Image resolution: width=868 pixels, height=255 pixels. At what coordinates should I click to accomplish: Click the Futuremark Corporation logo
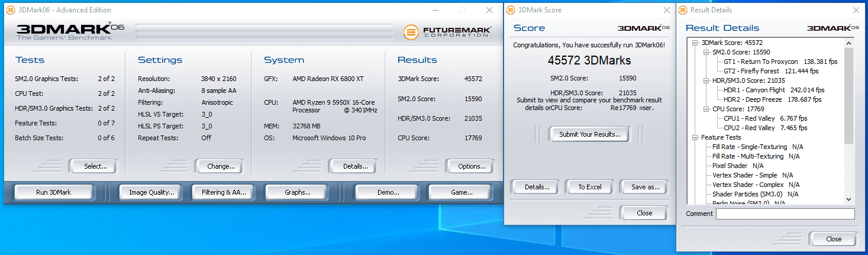tap(447, 32)
